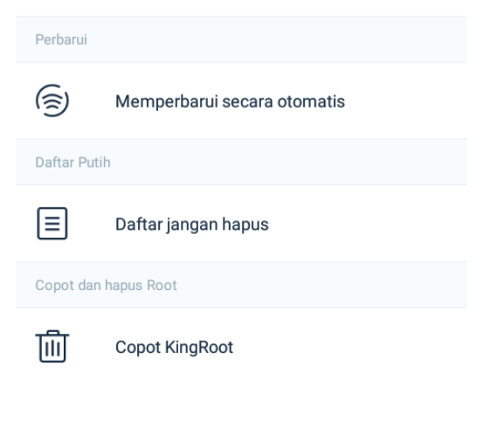This screenshot has height=422, width=504.
Task: Tap the lines inside the whitelist document icon
Action: pos(52,224)
